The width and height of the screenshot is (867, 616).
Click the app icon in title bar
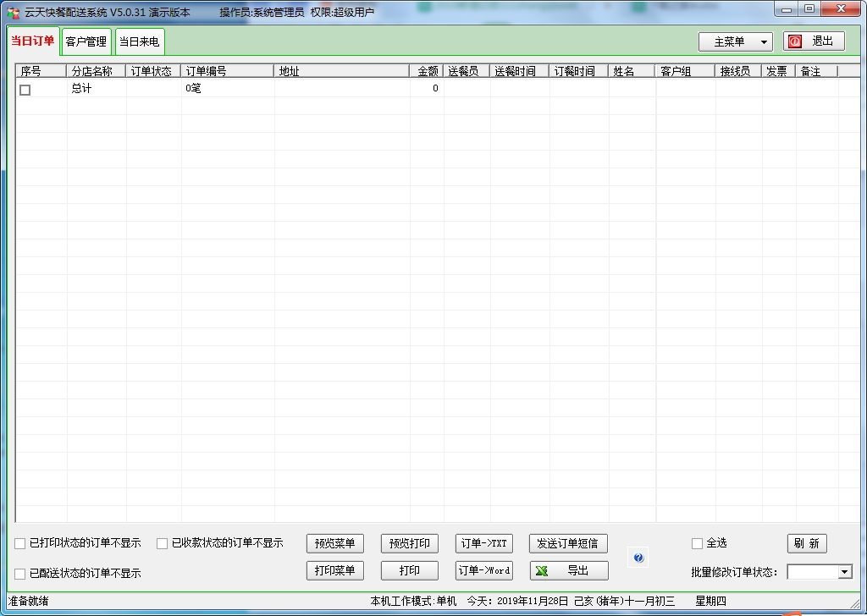click(13, 12)
